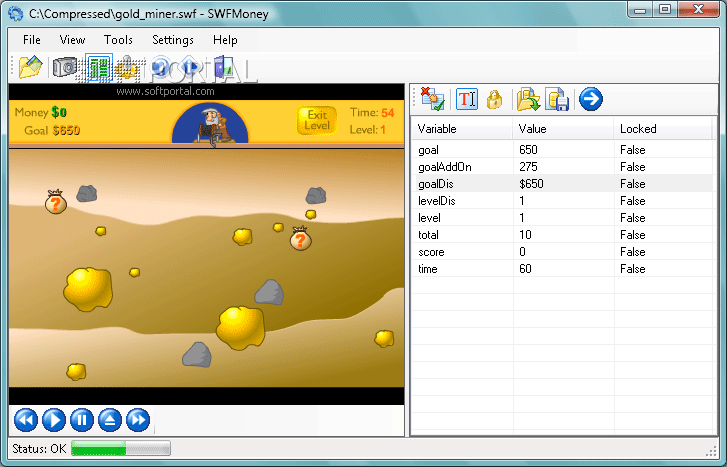Click the exit door toolbar icon
The image size is (727, 467).
point(224,68)
